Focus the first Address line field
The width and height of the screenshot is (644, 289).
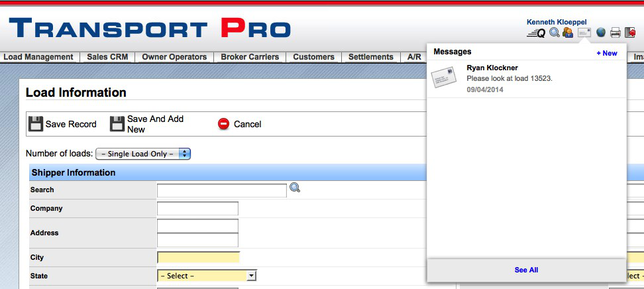(x=197, y=225)
